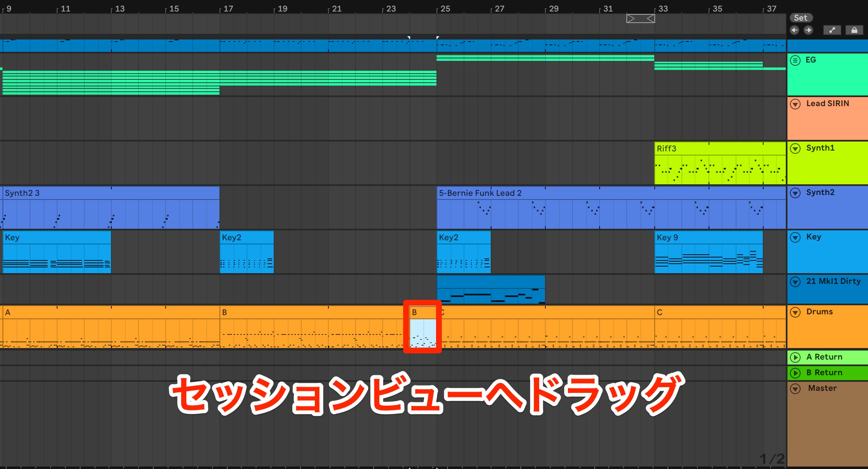Screen dimensions: 868x469
Task: Click bar 13 in the beat ruler
Action: pos(120,9)
